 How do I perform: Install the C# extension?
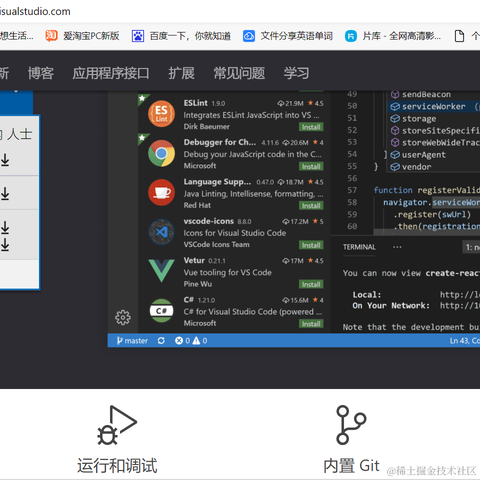pos(311,324)
